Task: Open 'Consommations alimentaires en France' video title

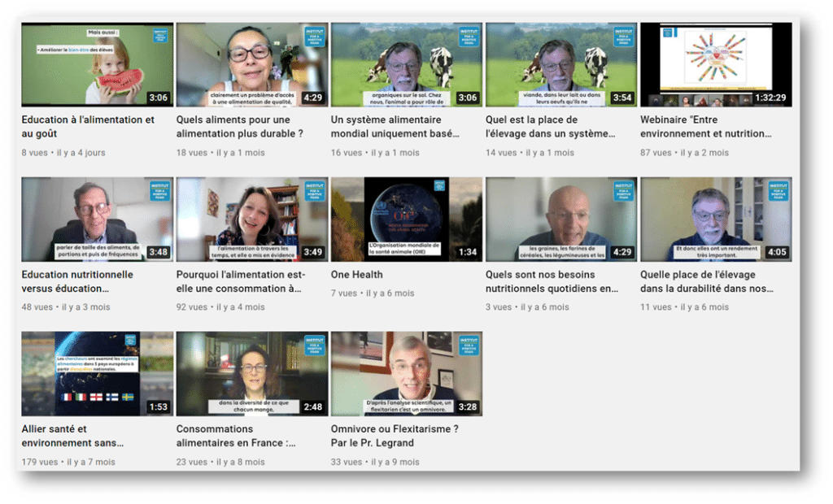Action: pyautogui.click(x=236, y=436)
